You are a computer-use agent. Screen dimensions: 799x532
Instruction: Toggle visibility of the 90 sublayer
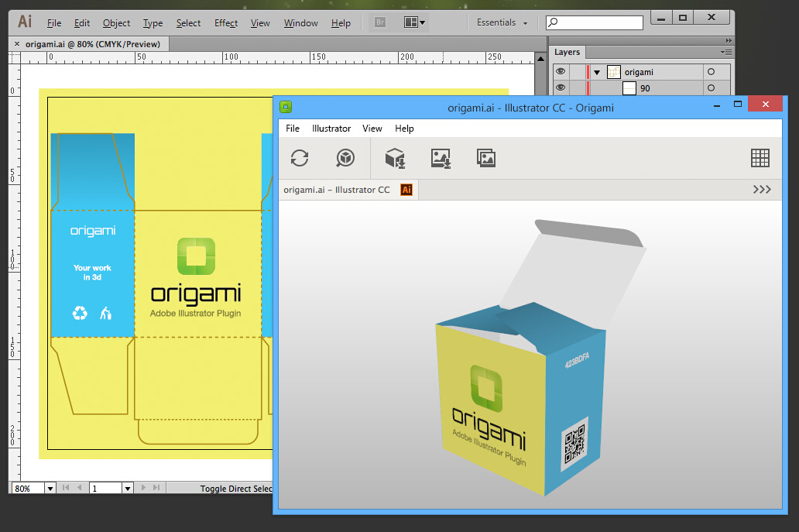(x=561, y=88)
